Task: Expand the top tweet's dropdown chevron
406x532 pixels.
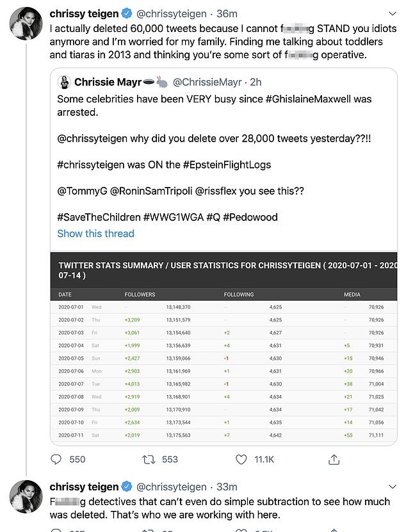Action: [x=391, y=13]
